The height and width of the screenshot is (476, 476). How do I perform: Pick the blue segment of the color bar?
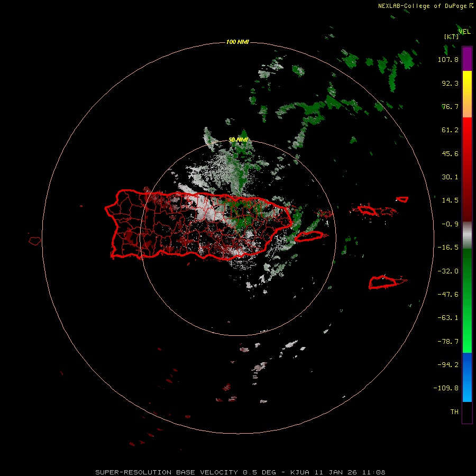pos(467,377)
